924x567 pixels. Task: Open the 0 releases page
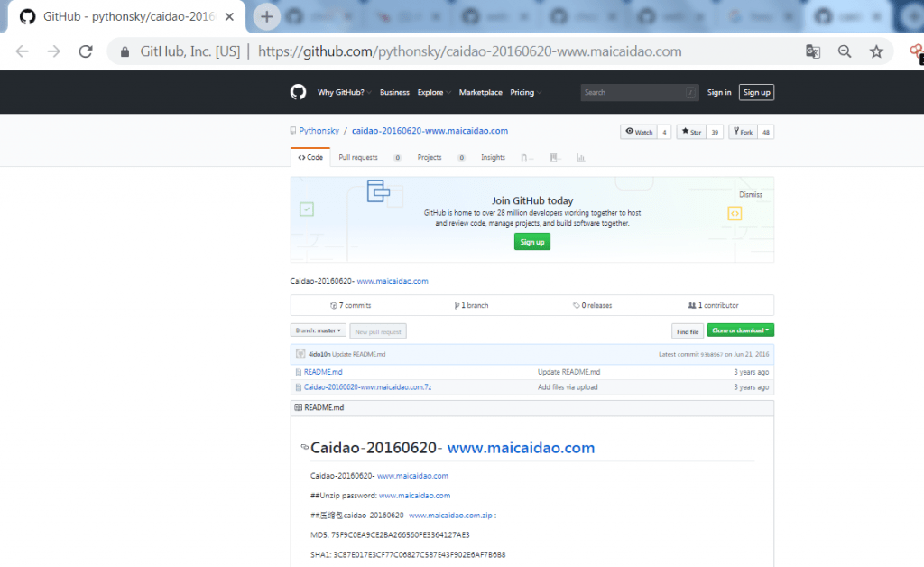tap(592, 305)
